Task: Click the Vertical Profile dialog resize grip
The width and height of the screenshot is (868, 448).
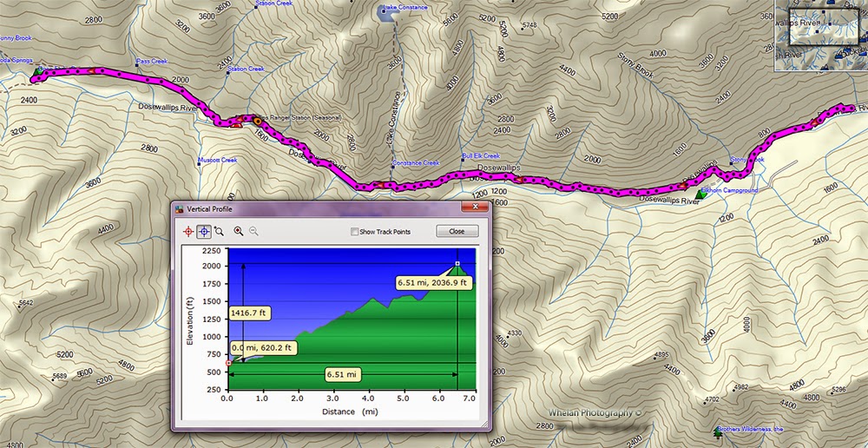Action: (486, 426)
